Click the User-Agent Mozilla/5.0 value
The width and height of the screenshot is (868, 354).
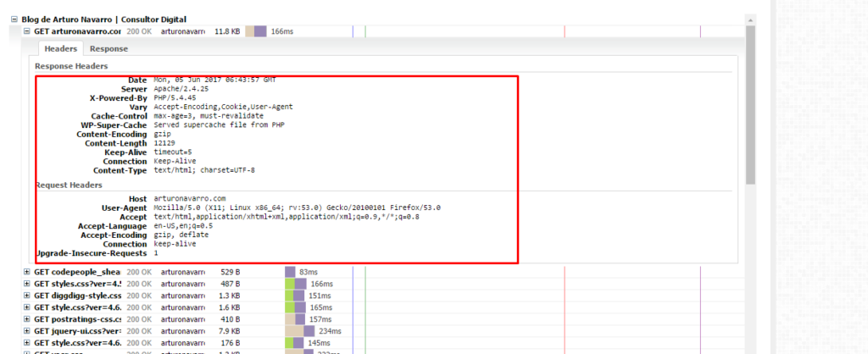coord(298,207)
